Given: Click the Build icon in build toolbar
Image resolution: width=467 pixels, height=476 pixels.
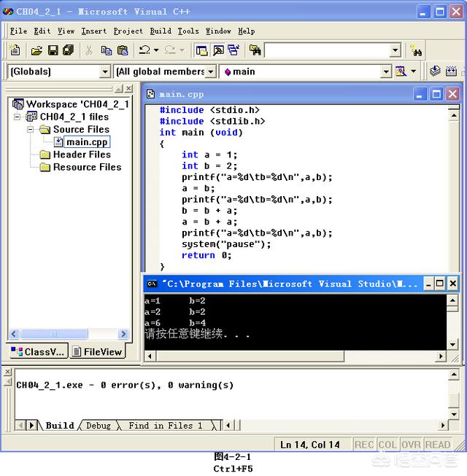Looking at the screenshot, I should (x=451, y=71).
